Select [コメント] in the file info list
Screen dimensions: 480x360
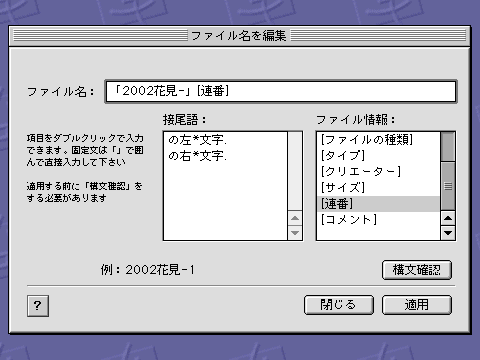coord(378,220)
